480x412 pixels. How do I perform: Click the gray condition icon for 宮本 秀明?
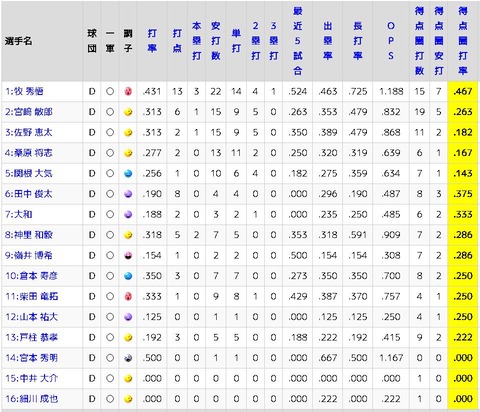coord(128,358)
